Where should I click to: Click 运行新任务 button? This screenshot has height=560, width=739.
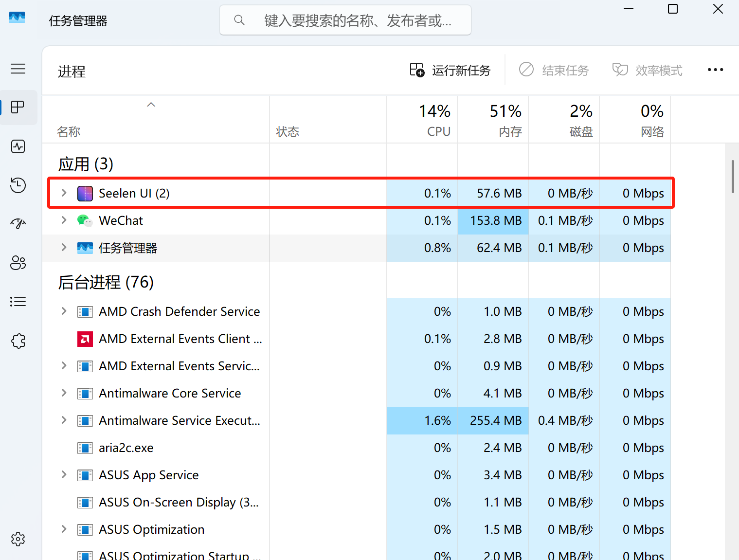450,71
